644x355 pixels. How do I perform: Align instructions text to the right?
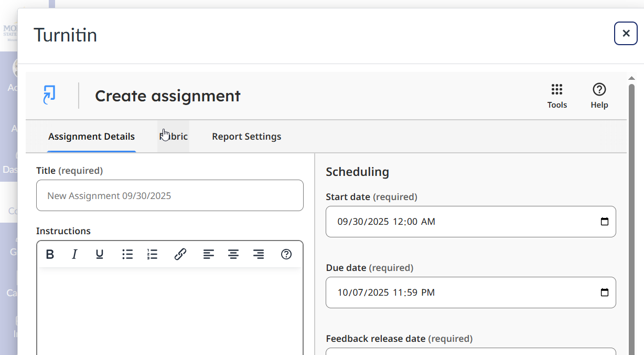pos(259,254)
